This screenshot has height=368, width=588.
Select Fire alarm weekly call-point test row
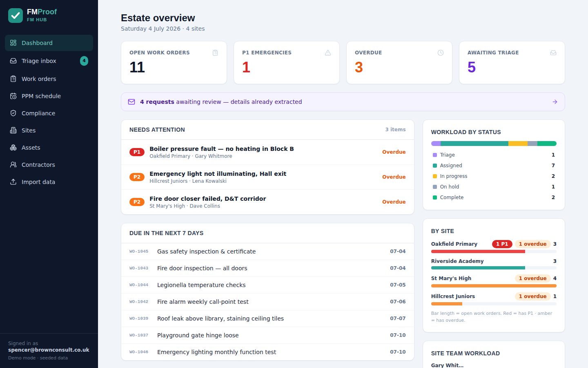(267, 302)
